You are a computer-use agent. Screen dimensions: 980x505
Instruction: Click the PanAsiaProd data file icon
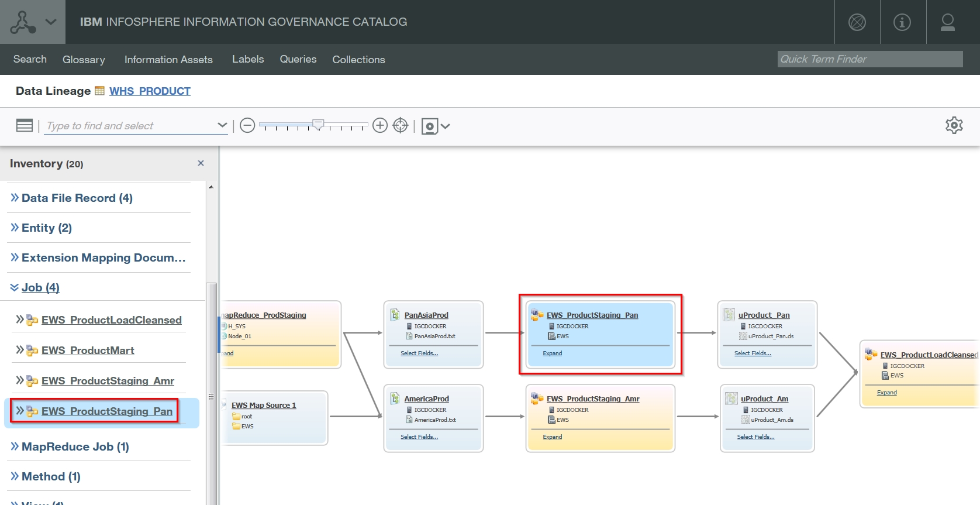point(395,315)
